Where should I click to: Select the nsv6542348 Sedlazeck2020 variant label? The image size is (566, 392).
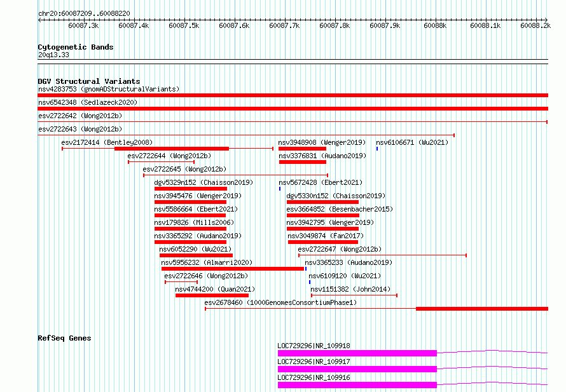coord(88,102)
